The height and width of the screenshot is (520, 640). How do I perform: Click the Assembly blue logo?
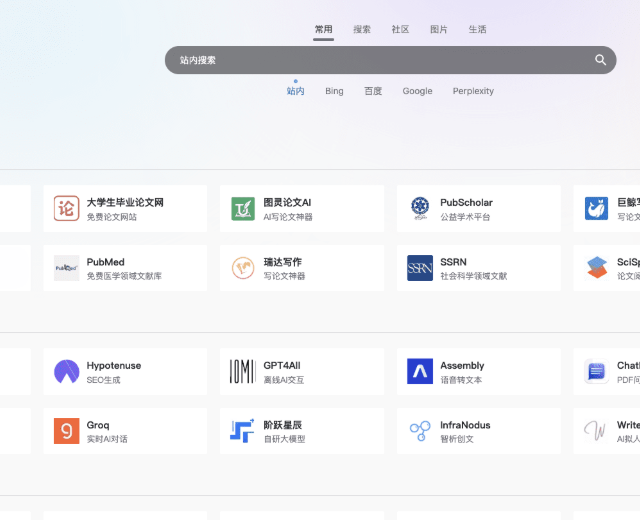[420, 371]
